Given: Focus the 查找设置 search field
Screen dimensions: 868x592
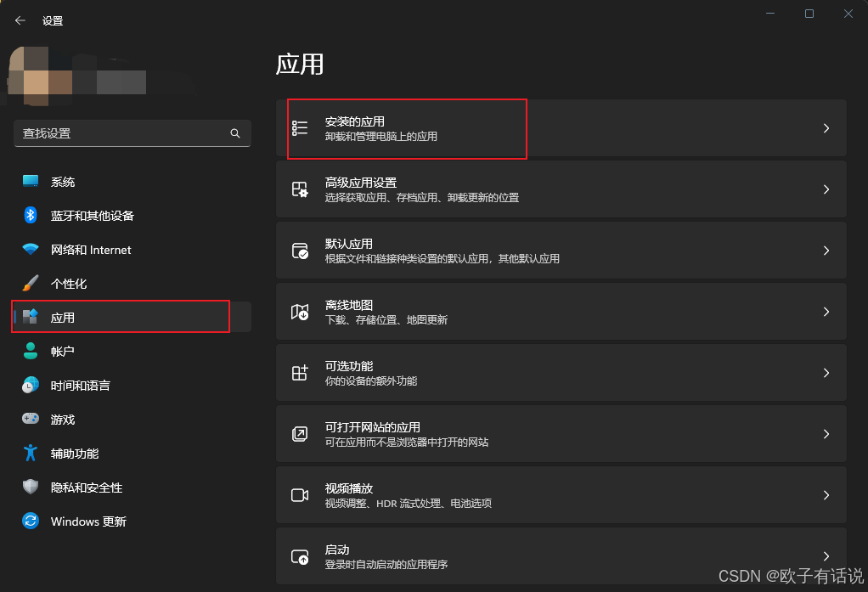Looking at the screenshot, I should click(132, 133).
